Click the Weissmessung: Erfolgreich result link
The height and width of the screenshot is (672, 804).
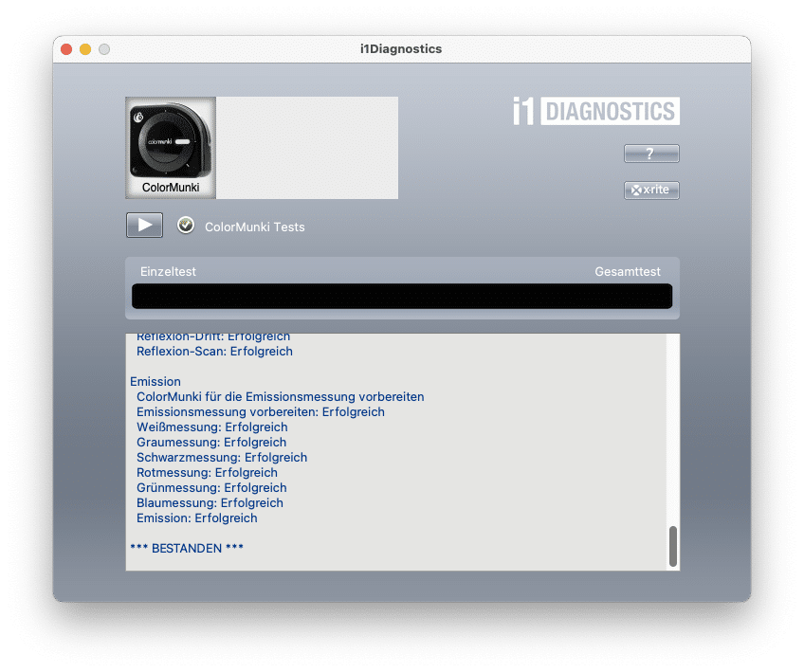click(211, 427)
